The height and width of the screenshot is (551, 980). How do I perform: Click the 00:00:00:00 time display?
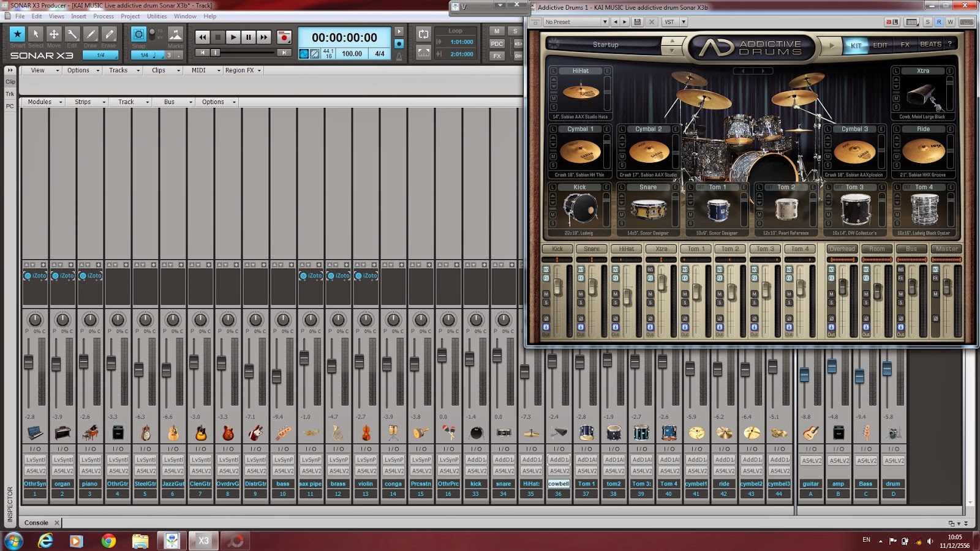coord(344,37)
